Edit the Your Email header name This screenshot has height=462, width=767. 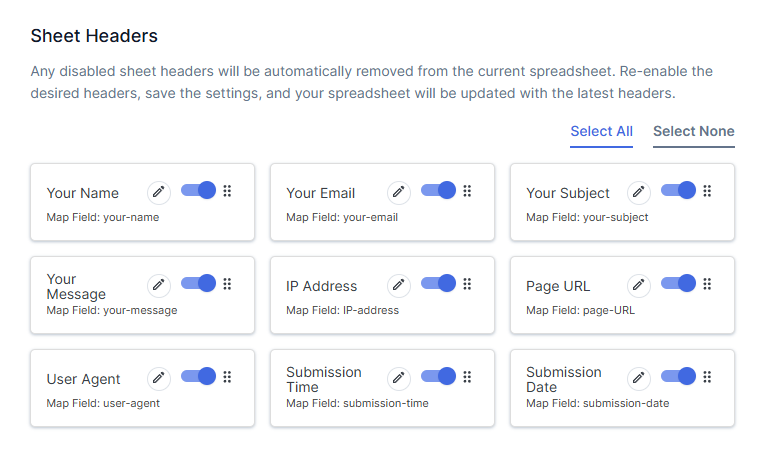point(398,192)
